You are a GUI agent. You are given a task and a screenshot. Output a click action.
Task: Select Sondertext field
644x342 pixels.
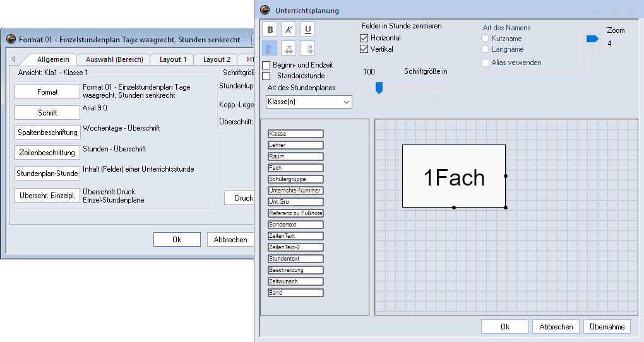pyautogui.click(x=295, y=225)
